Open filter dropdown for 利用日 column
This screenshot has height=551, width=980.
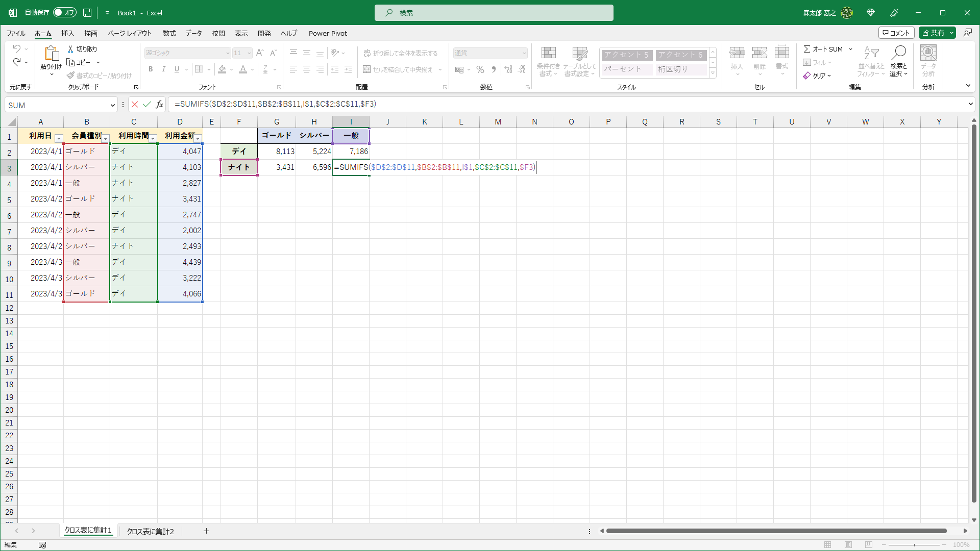click(59, 138)
